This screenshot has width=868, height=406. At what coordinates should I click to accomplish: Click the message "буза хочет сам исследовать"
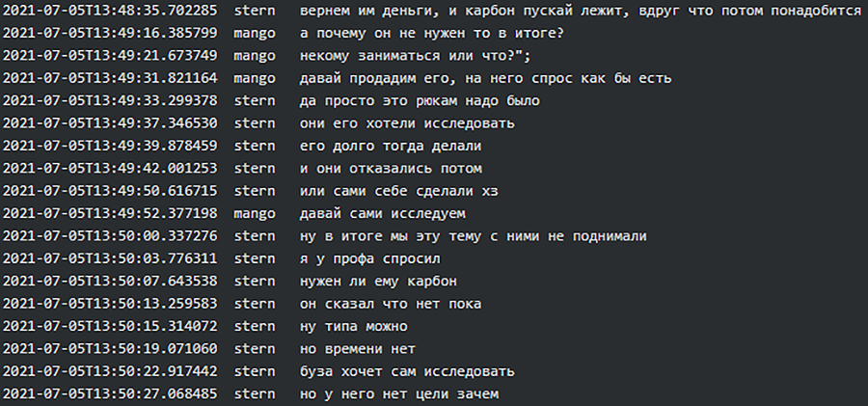coord(407,371)
